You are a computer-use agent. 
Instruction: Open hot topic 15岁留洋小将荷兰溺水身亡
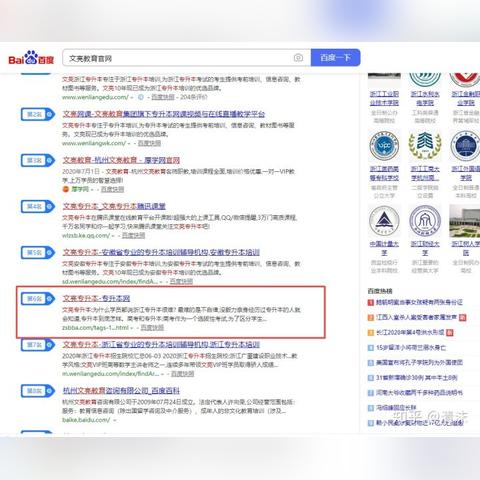(x=411, y=348)
